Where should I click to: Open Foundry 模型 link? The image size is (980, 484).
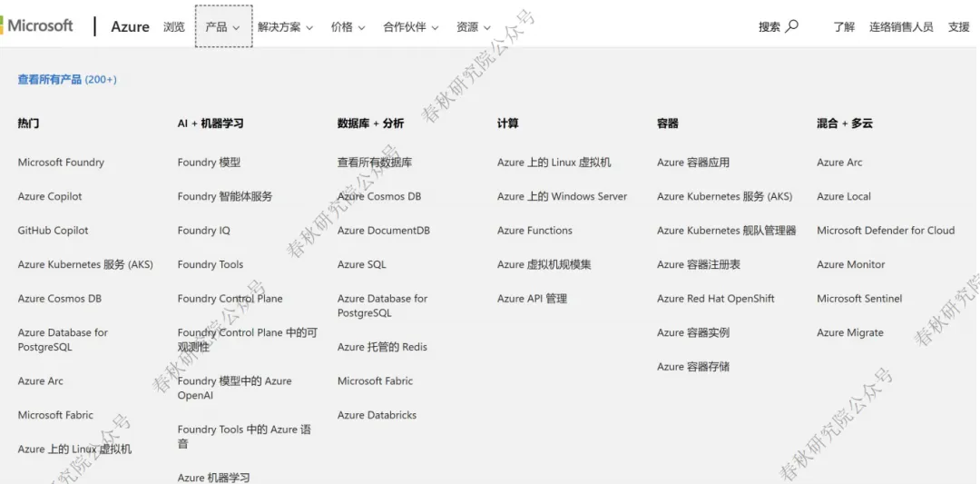point(209,163)
